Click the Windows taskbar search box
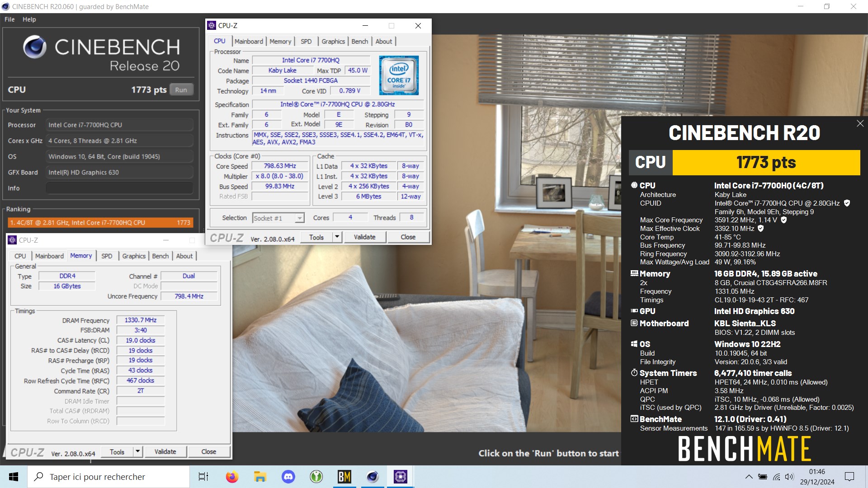 [x=108, y=477]
